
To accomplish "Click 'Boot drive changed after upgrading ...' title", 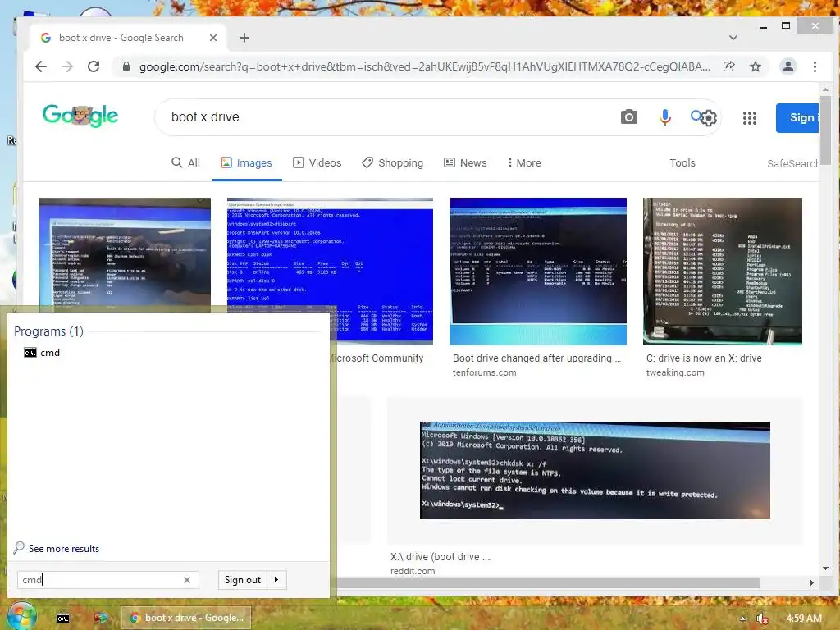I will point(536,358).
